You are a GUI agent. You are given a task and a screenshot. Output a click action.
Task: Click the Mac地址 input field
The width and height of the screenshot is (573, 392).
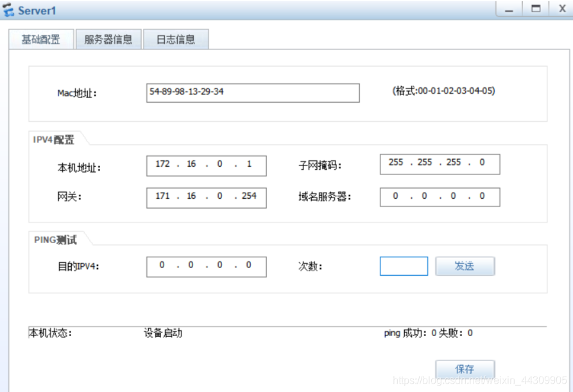[253, 93]
